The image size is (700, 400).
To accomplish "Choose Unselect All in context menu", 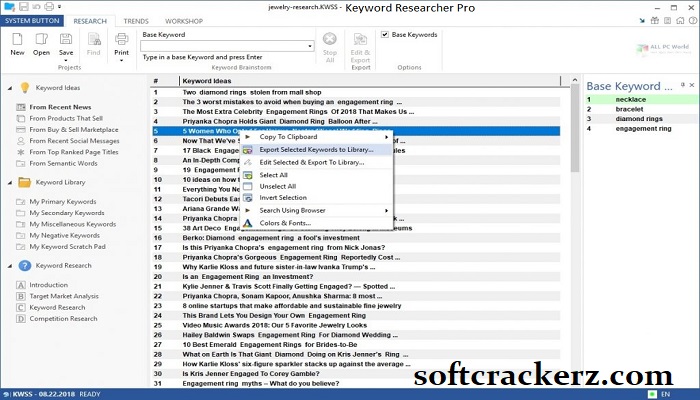I will (278, 186).
